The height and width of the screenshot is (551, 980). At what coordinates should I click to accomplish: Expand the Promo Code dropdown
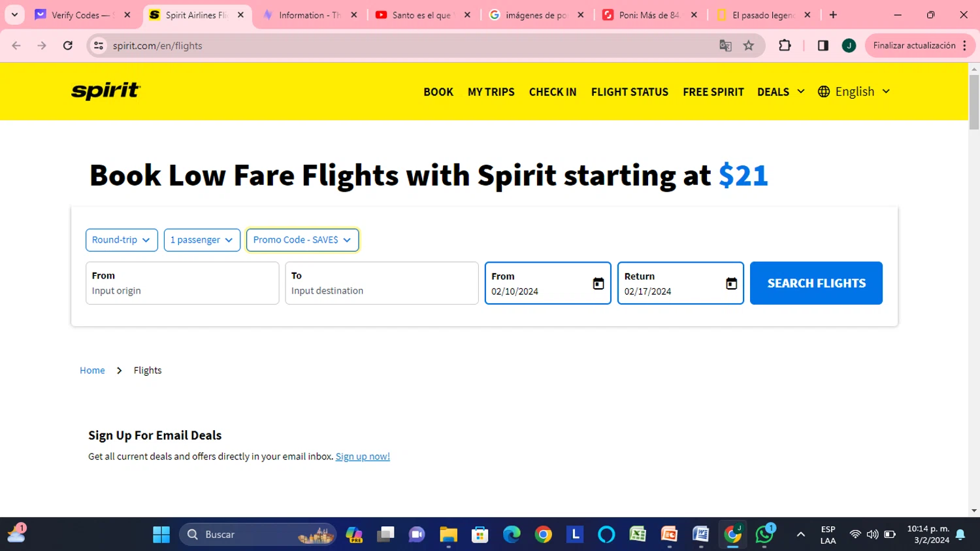(x=302, y=240)
